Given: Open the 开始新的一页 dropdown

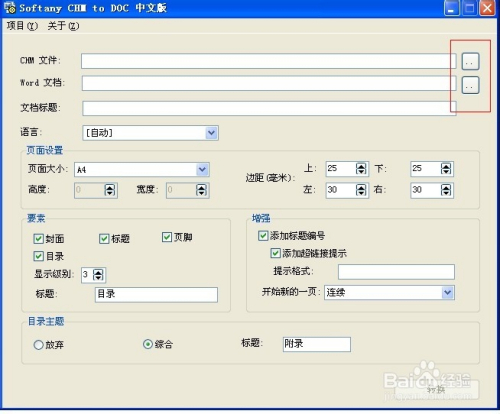Looking at the screenshot, I should [x=447, y=293].
